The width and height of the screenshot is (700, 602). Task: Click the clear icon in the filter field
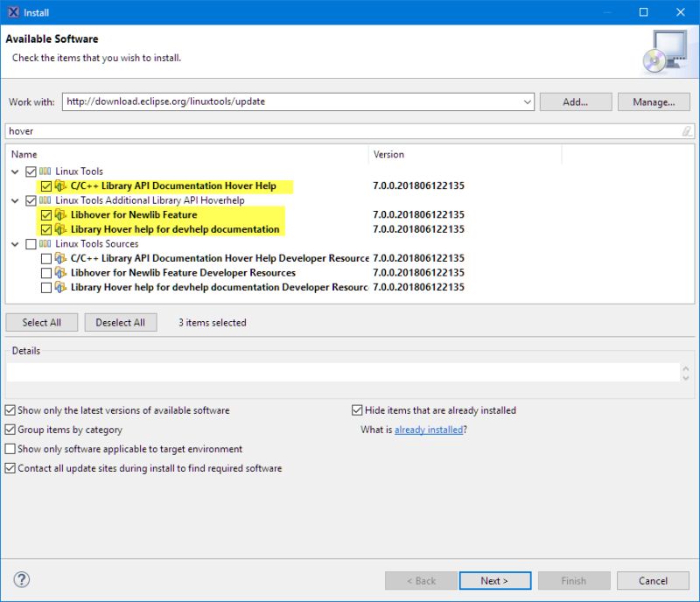point(686,130)
